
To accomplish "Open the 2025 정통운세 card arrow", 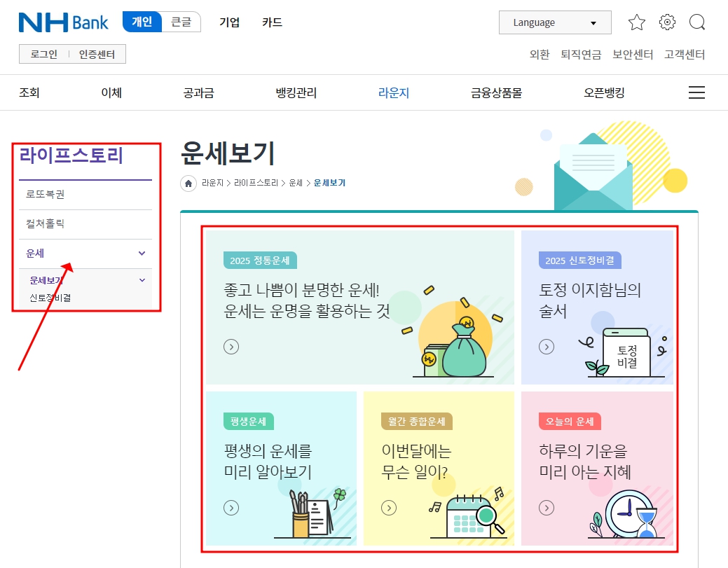I will pos(231,346).
